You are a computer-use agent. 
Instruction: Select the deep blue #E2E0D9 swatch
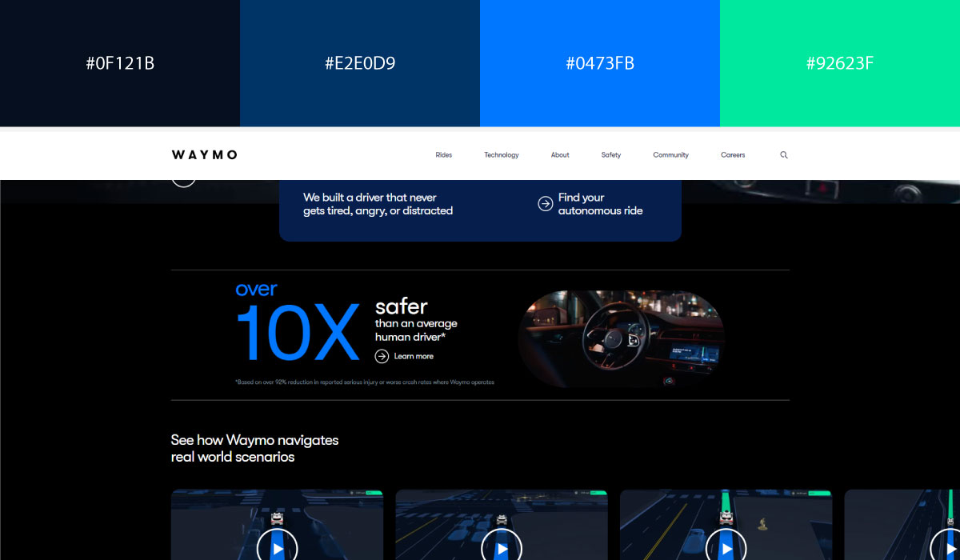[360, 63]
